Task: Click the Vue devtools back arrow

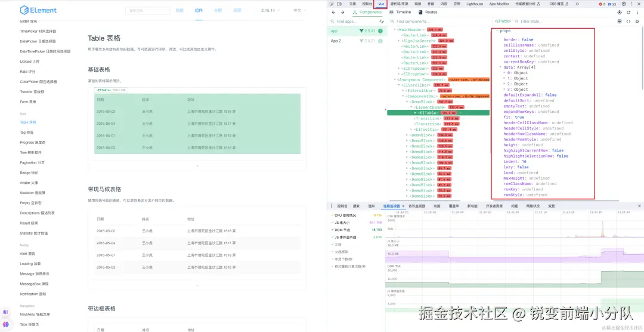Action: [333, 13]
